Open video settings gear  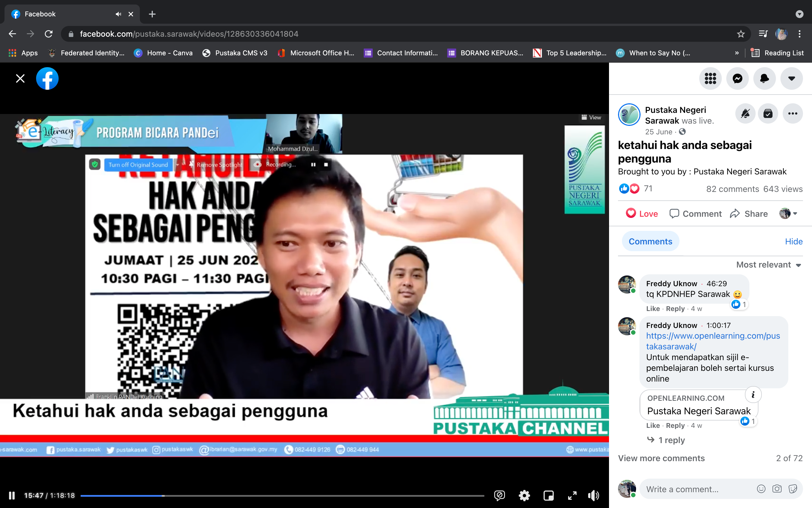pos(524,495)
